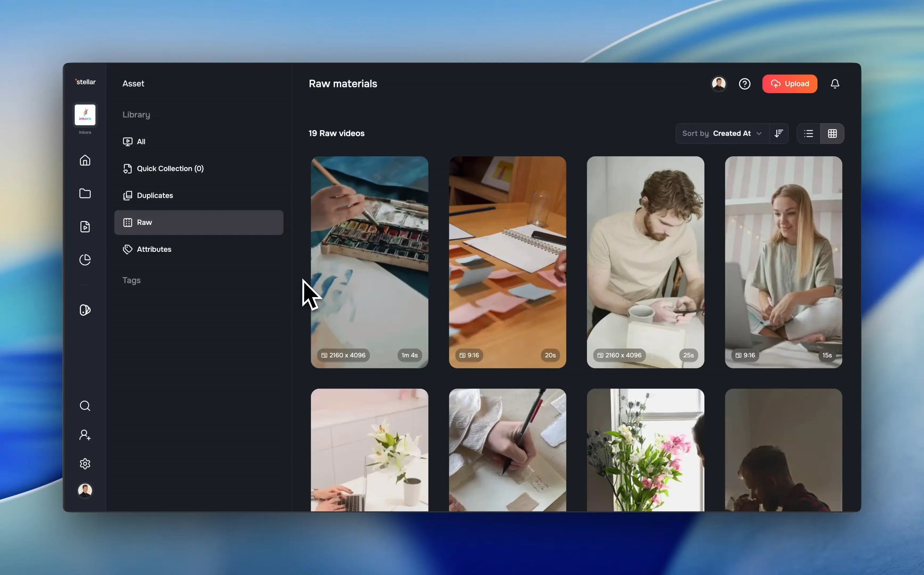Switch to list view
The height and width of the screenshot is (575, 924).
(x=808, y=133)
